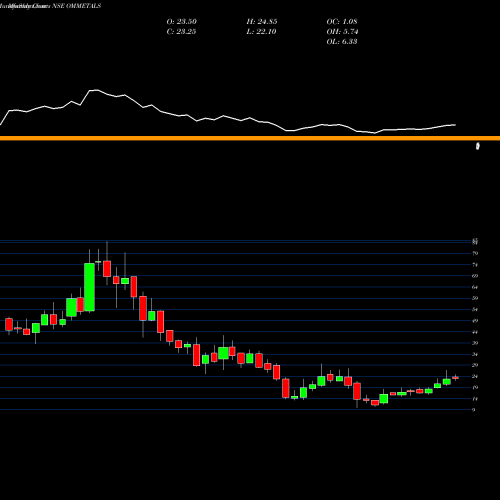This screenshot has width=500, height=500.
Task: Click the price axis label '74'
Action: coord(475,265)
